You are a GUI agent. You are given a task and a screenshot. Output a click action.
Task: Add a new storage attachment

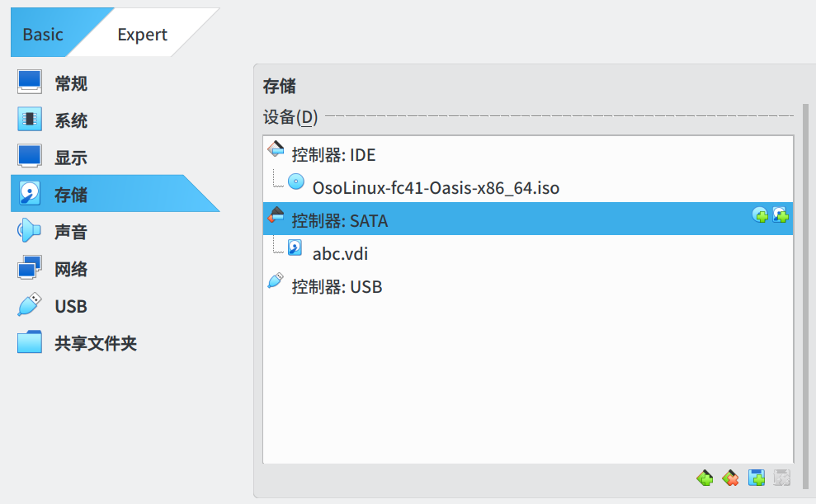pyautogui.click(x=756, y=478)
